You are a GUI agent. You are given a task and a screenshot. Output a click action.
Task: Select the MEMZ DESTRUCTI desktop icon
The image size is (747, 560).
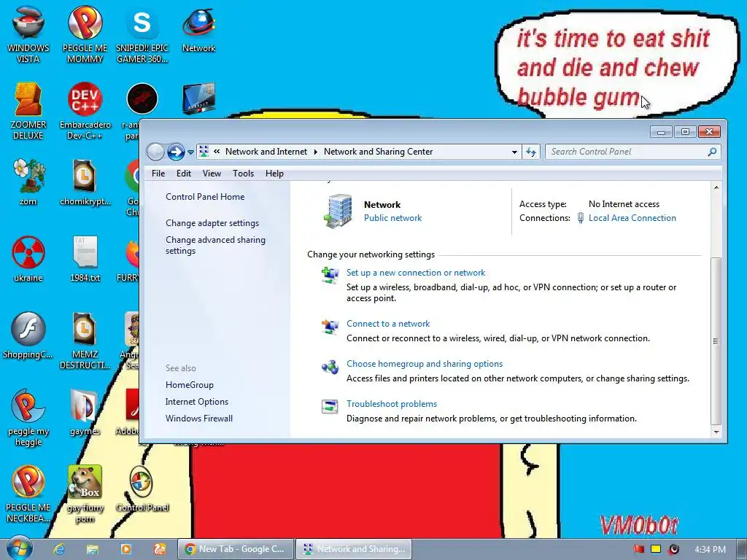pyautogui.click(x=85, y=341)
